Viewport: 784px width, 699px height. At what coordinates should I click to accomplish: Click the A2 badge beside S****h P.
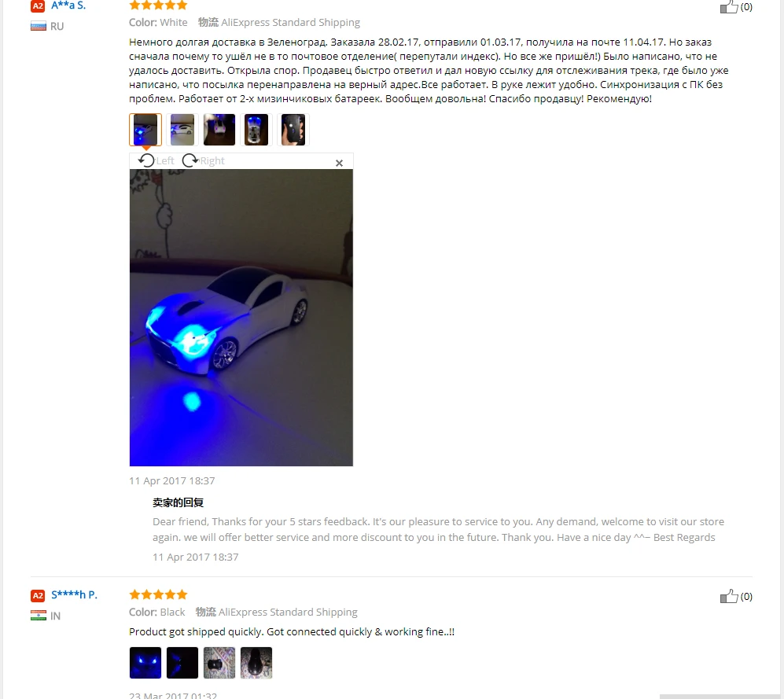pos(38,595)
